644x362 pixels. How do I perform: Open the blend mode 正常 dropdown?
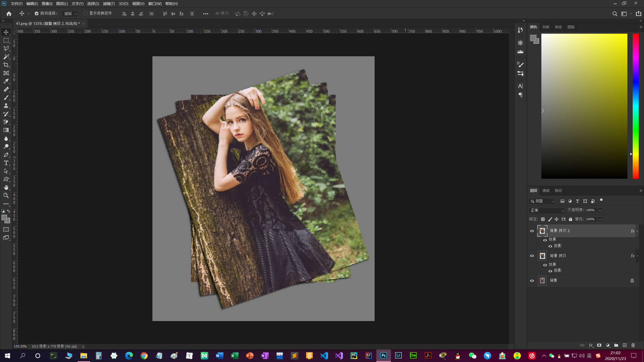547,210
